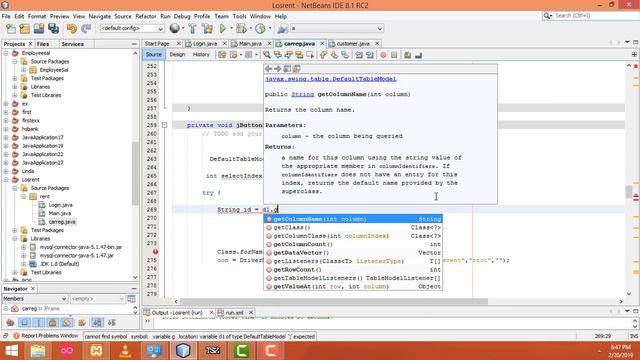Click the Profile Project icon

pyautogui.click(x=260, y=29)
